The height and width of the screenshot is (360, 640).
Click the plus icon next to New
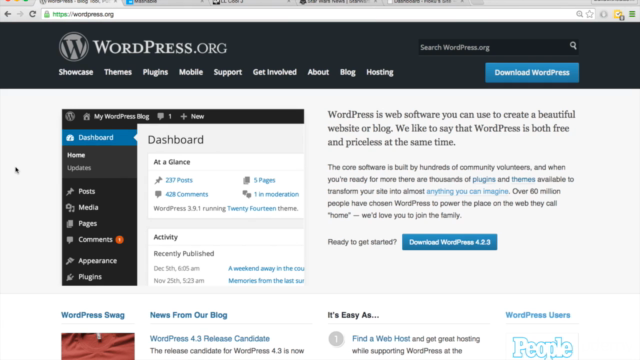point(184,116)
